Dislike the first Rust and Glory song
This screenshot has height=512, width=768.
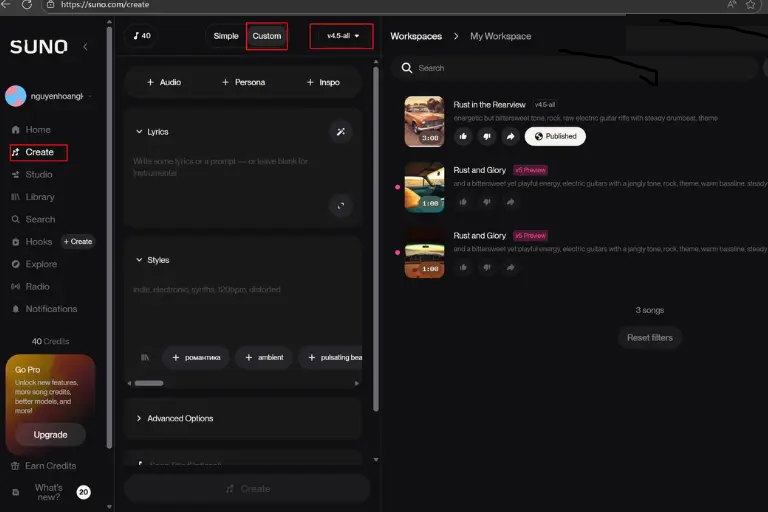pyautogui.click(x=487, y=202)
